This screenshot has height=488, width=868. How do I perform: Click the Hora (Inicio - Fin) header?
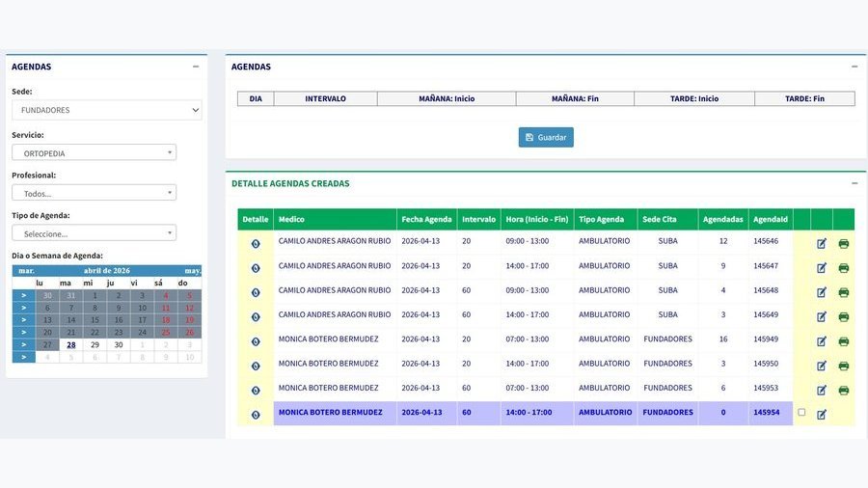point(537,219)
